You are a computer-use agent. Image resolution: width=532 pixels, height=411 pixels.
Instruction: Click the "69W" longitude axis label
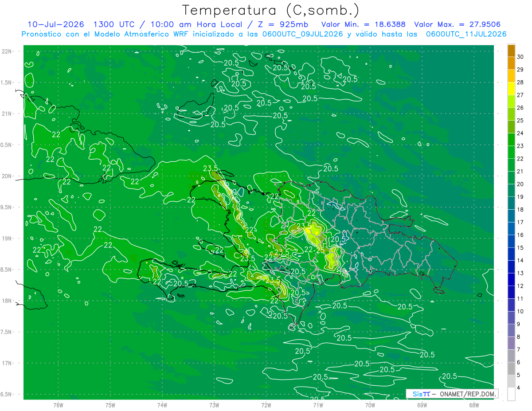[x=422, y=405]
